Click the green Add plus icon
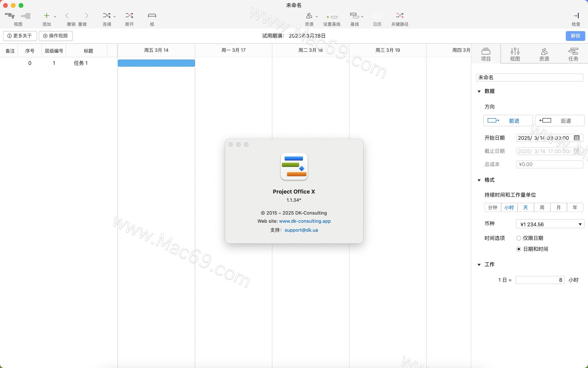 pos(47,16)
